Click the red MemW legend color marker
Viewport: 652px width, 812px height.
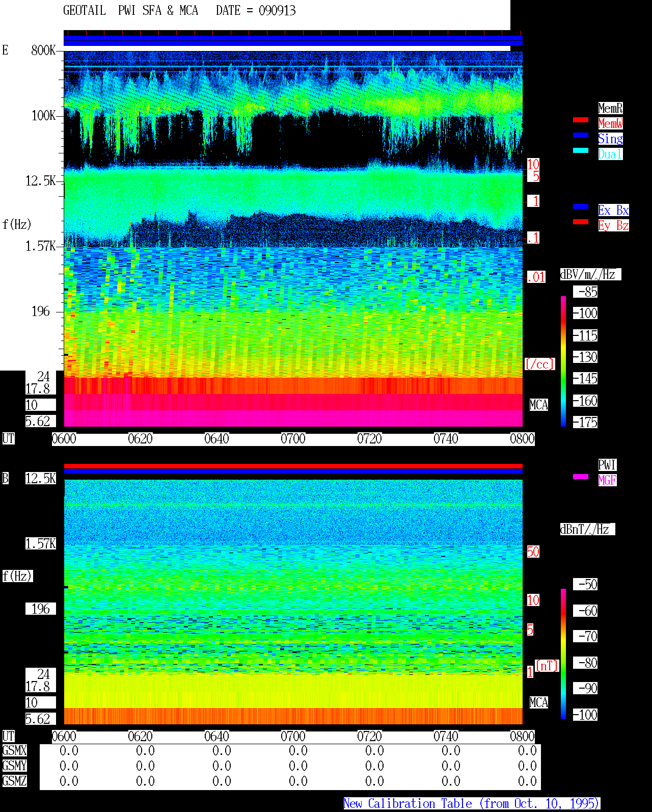(x=581, y=120)
